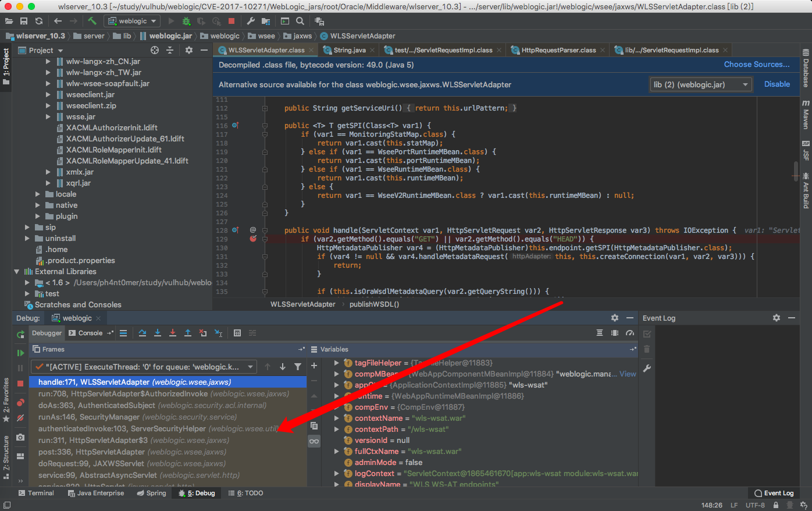
Task: Open Project panel gear settings
Action: point(189,51)
